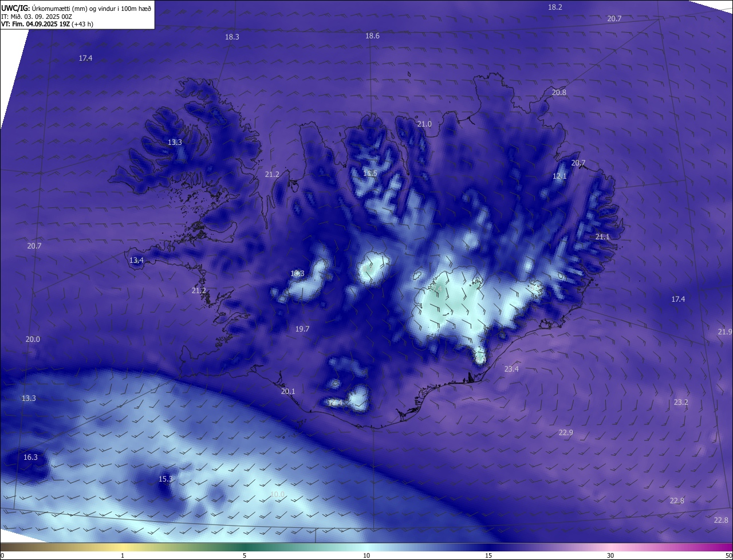This screenshot has height=560, width=733.
Task: Click the 14.3 value in west Iceland
Action: click(x=297, y=273)
